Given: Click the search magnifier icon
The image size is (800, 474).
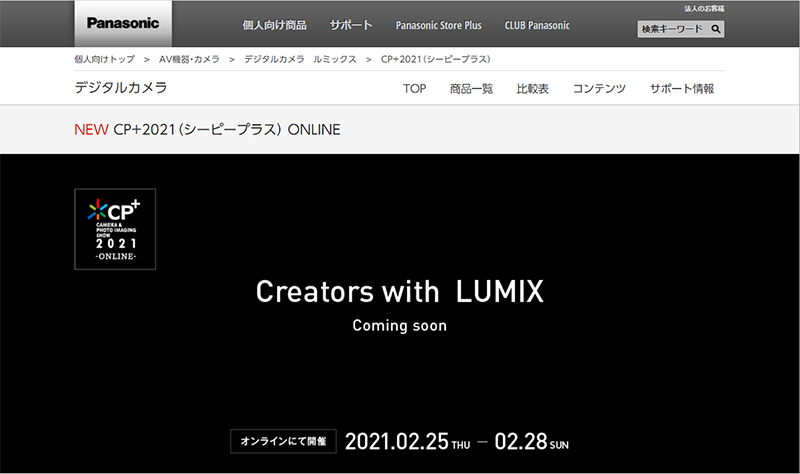Looking at the screenshot, I should [716, 29].
